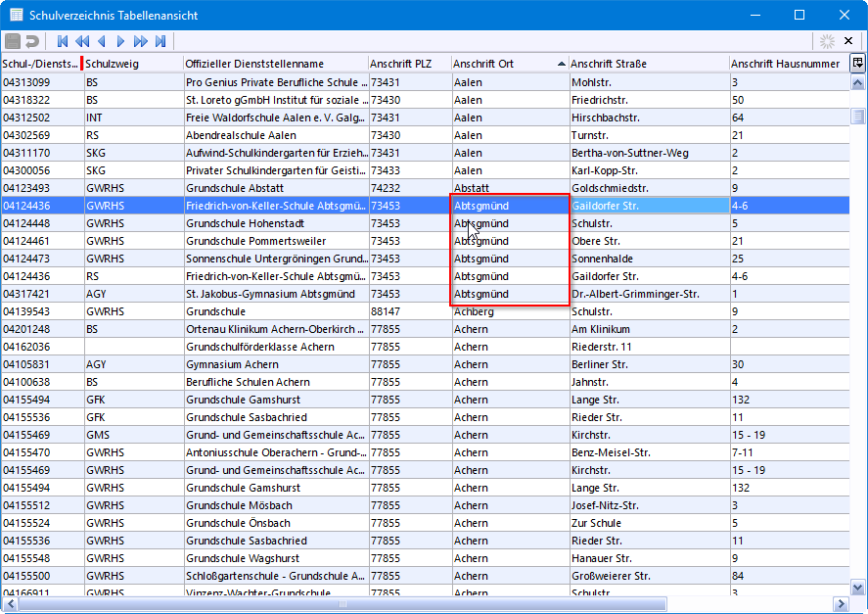This screenshot has height=614, width=868.
Task: Go back one page of records
Action: (x=82, y=41)
